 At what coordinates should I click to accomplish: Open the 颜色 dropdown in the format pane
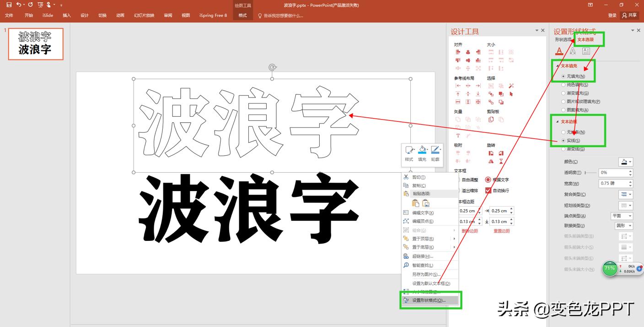click(x=626, y=162)
